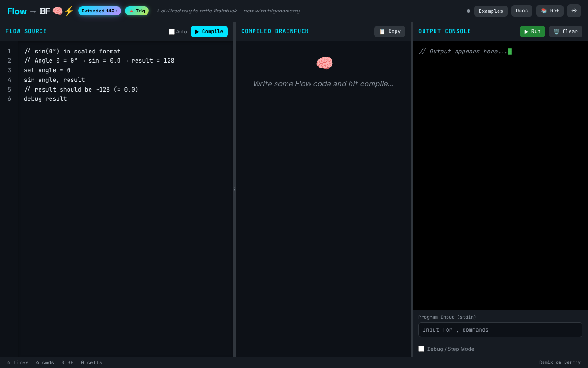Viewport: 588px width, 368px height.
Task: Click the "4 cmds" status entry
Action: (x=45, y=362)
